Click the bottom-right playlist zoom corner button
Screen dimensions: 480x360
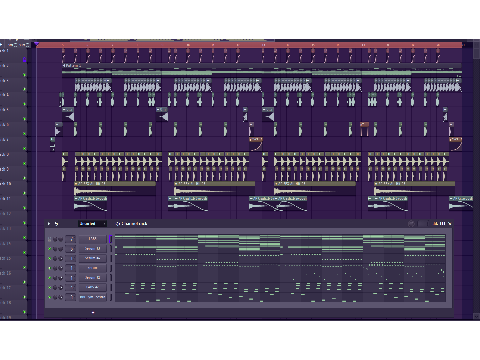(476, 316)
